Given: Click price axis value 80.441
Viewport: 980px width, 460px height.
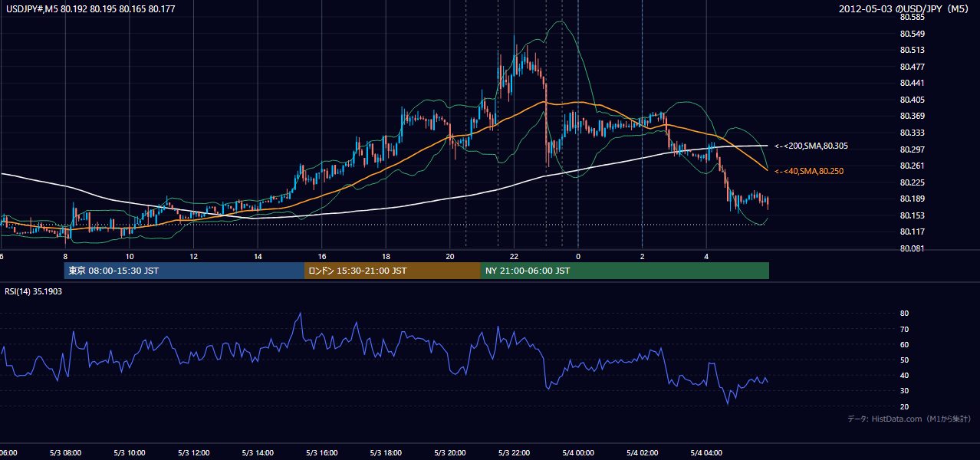Looking at the screenshot, I should [x=911, y=83].
